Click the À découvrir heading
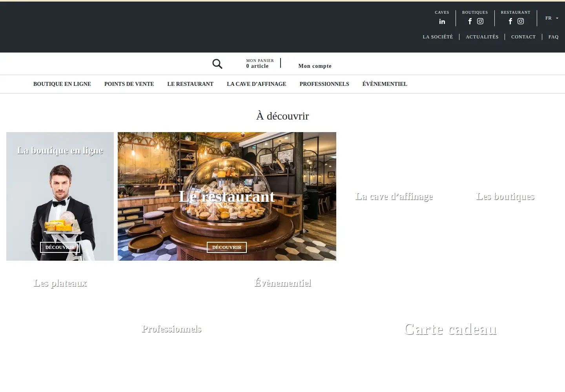Image resolution: width=565 pixels, height=392 pixels. point(282,116)
